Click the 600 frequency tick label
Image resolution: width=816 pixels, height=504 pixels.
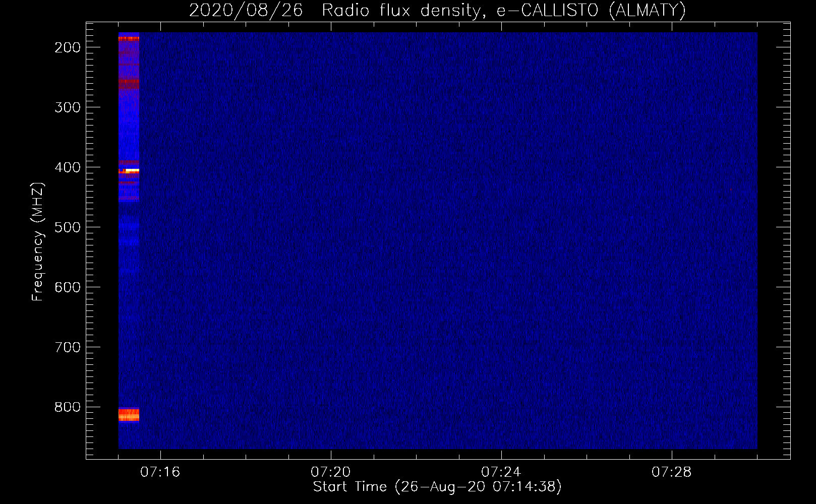pos(68,287)
